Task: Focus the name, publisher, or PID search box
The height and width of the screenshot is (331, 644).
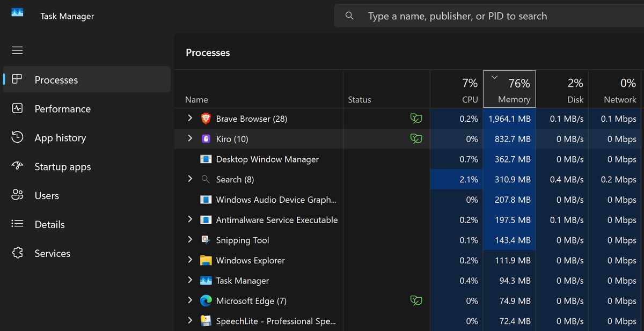Action: (489, 16)
